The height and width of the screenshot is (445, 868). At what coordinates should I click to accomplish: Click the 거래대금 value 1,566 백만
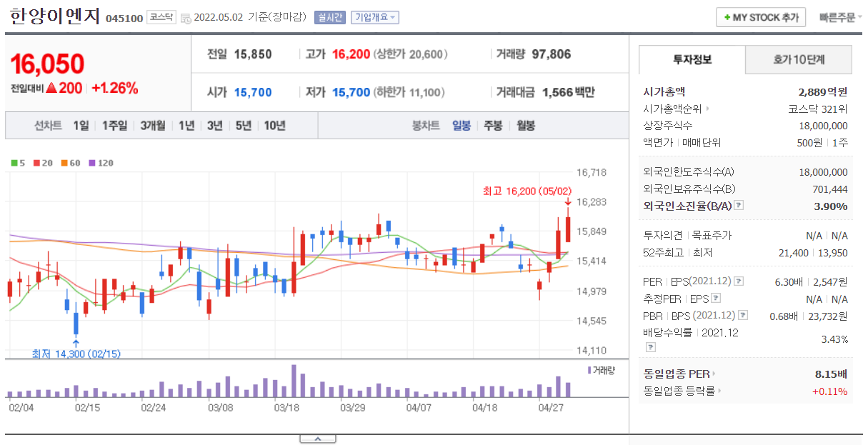pos(569,92)
